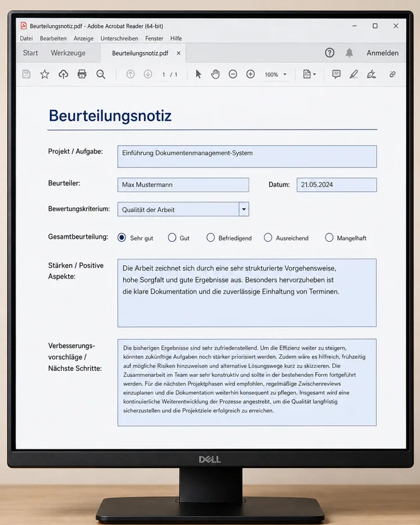Switch to the Werkzeuge tab
The height and width of the screenshot is (525, 420).
click(x=68, y=53)
